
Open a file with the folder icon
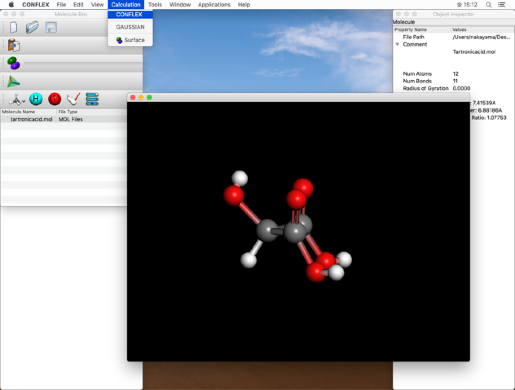(x=32, y=27)
